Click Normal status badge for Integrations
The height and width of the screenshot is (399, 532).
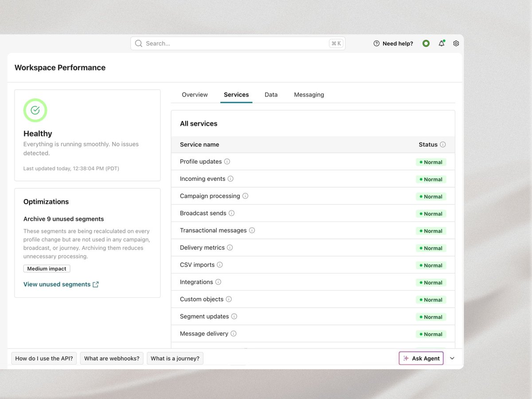(431, 283)
